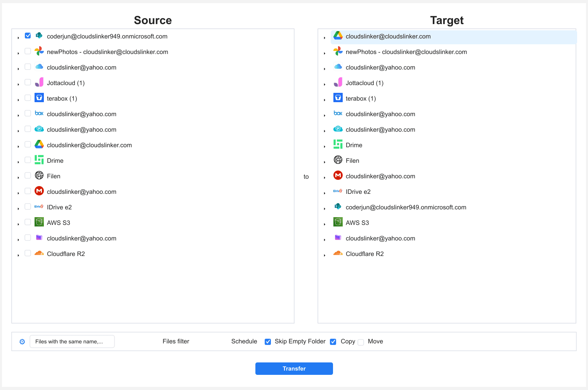
Task: Click Google Photos icon in Source list
Action: [x=39, y=51]
